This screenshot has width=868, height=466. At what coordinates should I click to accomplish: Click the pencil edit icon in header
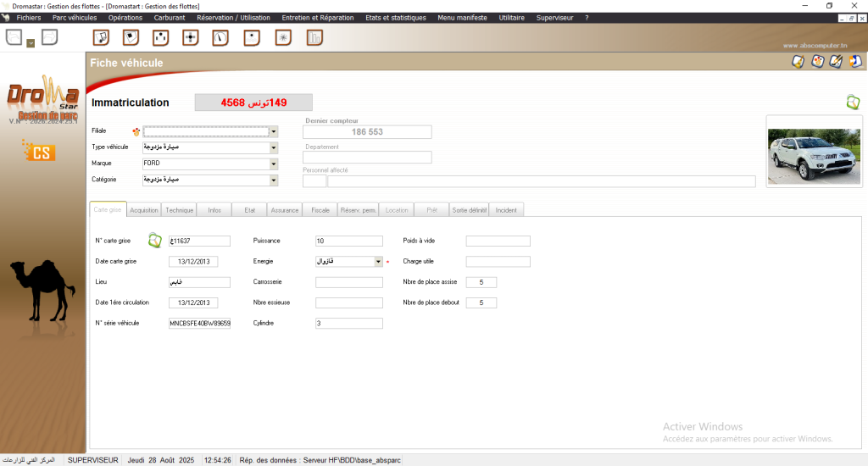tap(836, 61)
